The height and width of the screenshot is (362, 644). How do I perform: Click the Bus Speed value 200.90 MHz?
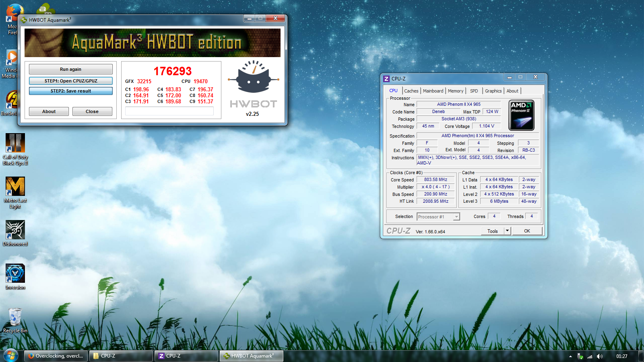pyautogui.click(x=436, y=194)
